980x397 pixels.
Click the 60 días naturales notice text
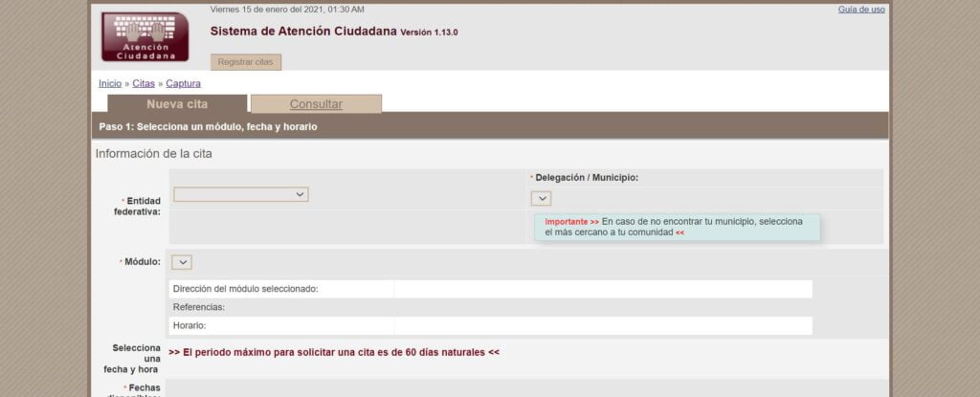pos(334,352)
